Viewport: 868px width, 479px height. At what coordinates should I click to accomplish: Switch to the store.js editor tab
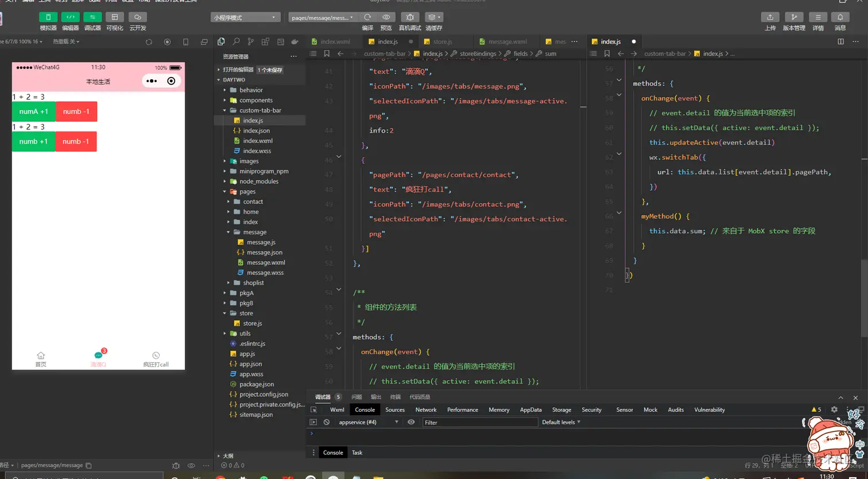442,42
